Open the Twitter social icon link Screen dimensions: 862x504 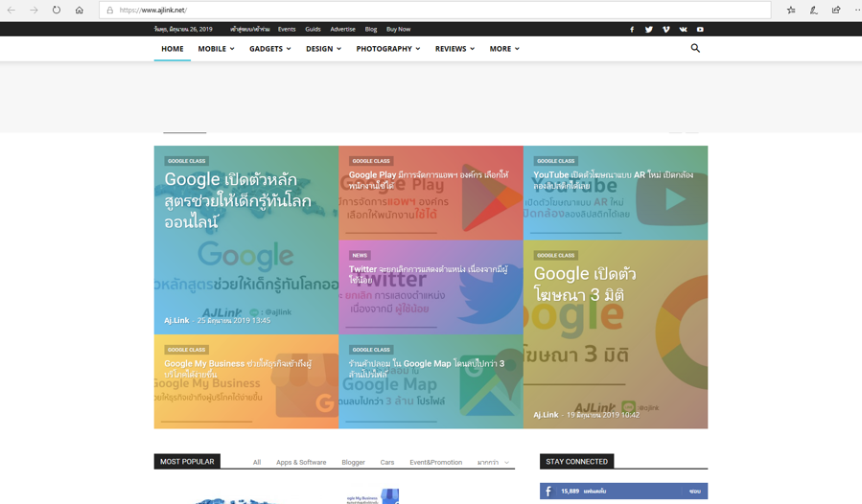pos(649,30)
